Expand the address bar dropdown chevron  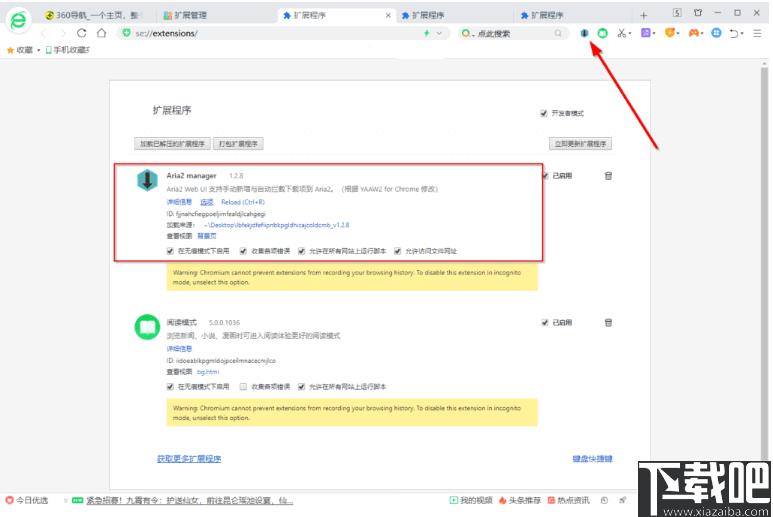(439, 33)
